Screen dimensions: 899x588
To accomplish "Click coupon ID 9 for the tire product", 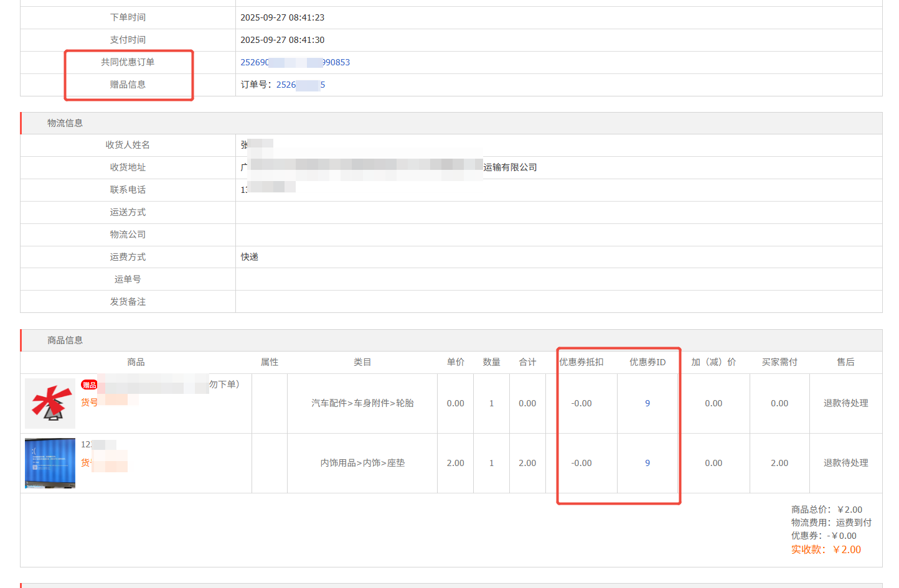I will pyautogui.click(x=647, y=403).
